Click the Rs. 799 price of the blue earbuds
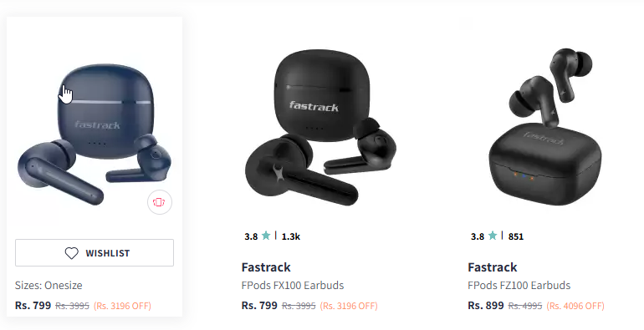Image resolution: width=644 pixels, height=330 pixels. point(33,306)
